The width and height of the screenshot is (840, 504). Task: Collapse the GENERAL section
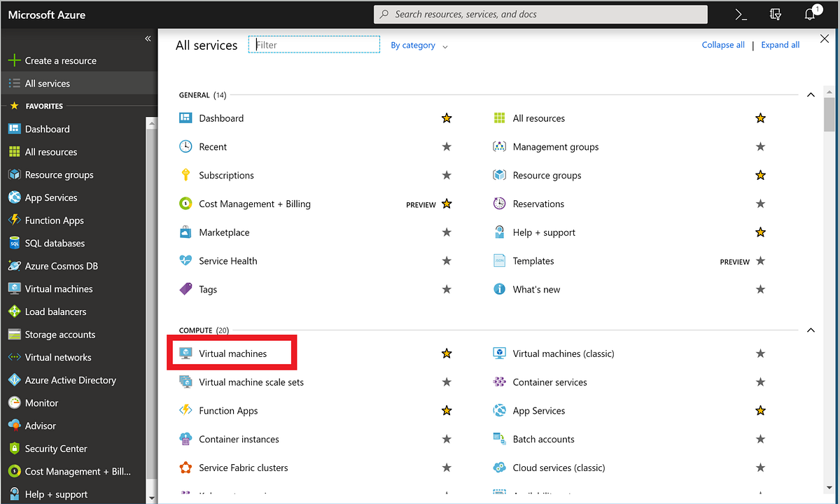[811, 94]
